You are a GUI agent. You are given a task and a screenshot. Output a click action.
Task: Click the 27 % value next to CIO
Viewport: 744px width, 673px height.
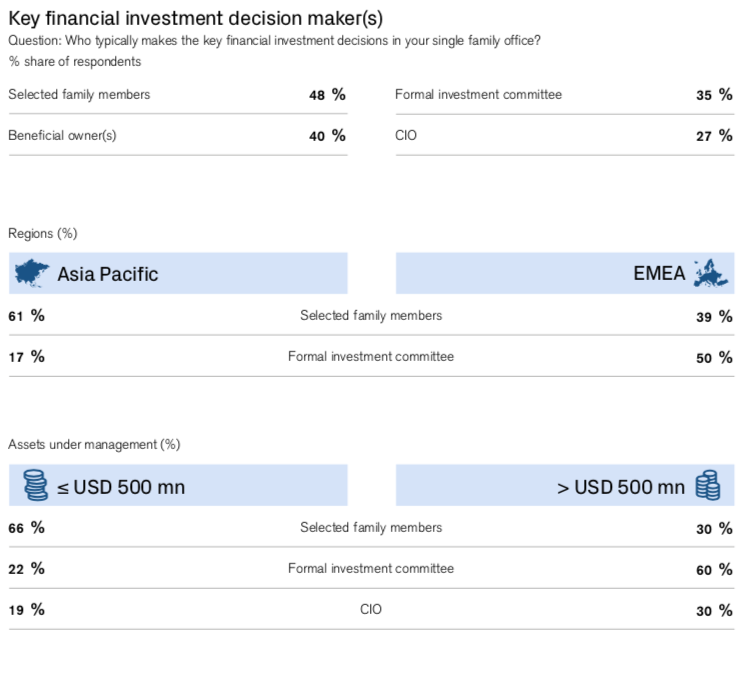click(714, 136)
